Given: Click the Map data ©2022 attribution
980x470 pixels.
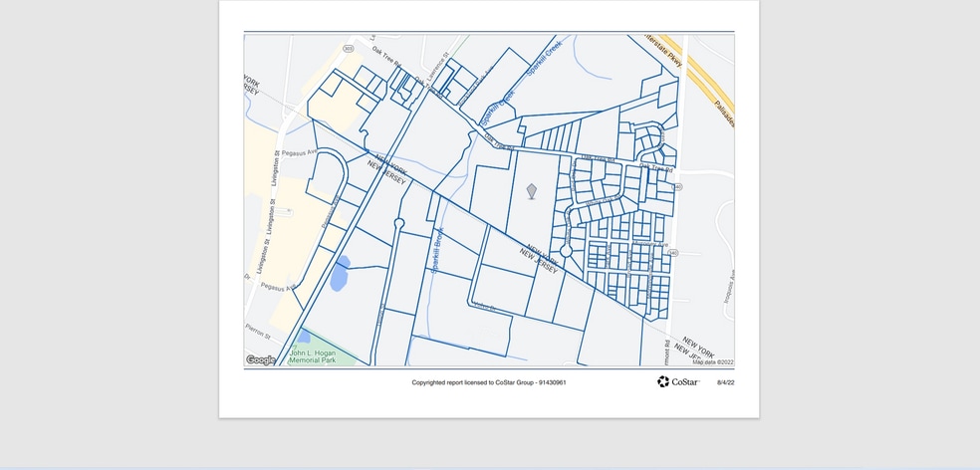Looking at the screenshot, I should click(712, 362).
